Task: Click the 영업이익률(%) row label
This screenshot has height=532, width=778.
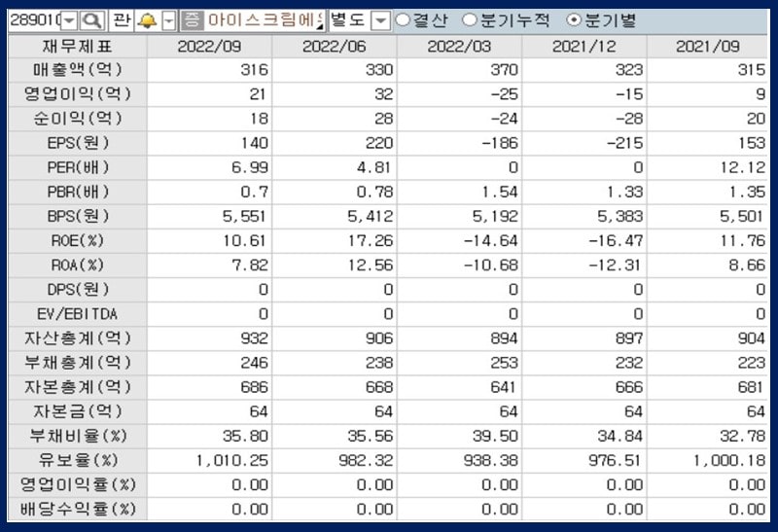Action: tap(78, 484)
